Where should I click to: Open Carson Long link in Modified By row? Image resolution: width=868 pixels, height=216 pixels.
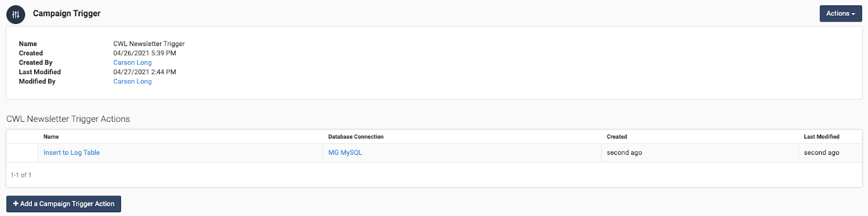132,82
